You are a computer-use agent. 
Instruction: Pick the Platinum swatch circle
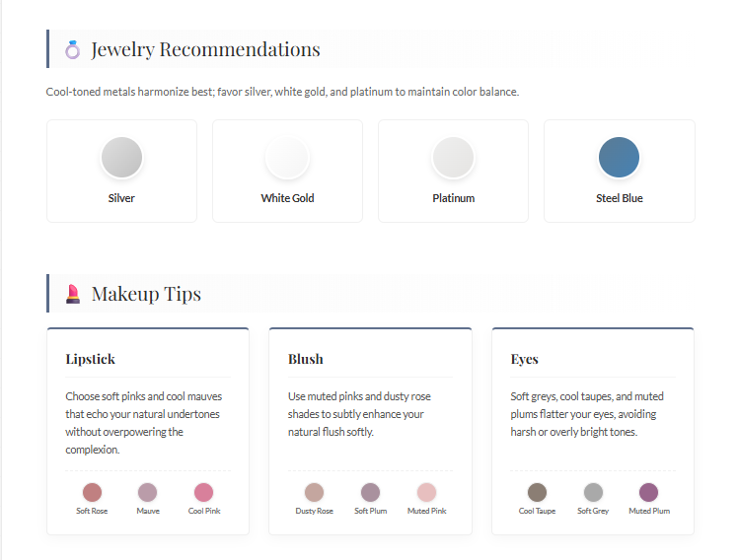pos(454,158)
